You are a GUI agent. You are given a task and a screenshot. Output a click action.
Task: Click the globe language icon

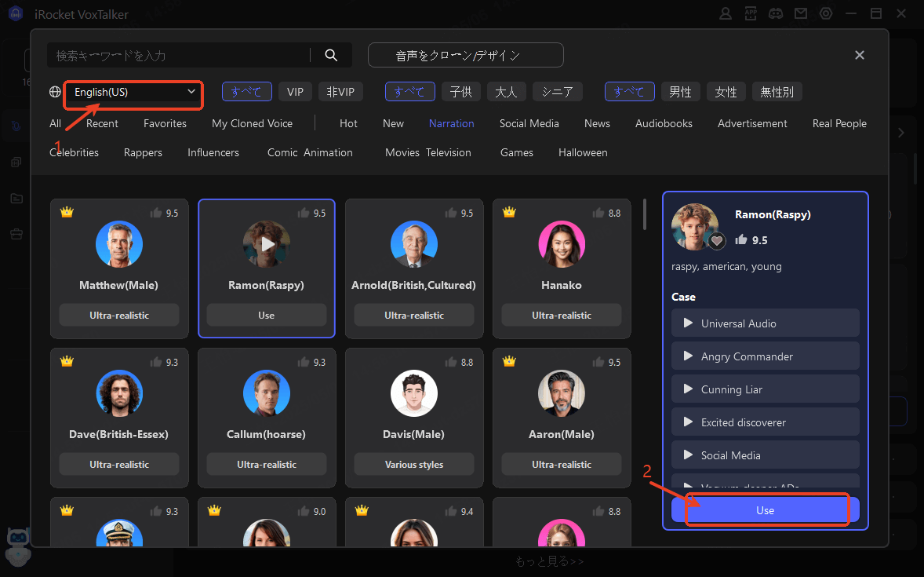(55, 91)
